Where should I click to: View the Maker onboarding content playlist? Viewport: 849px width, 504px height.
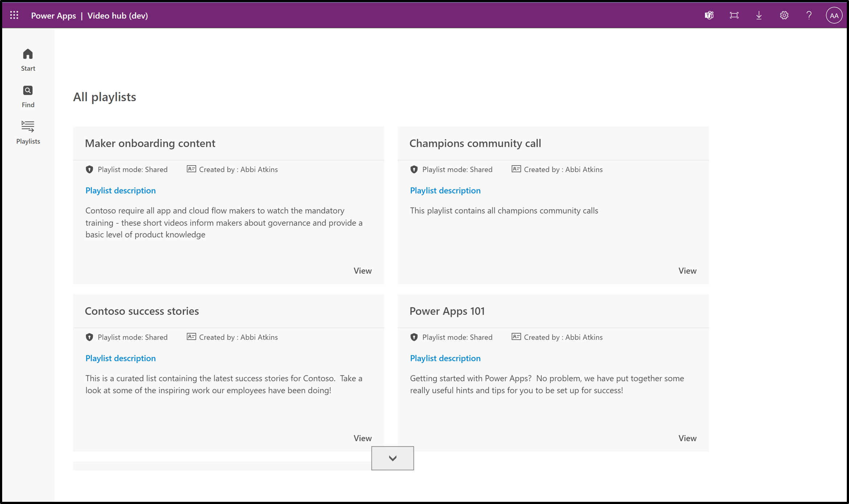(x=363, y=270)
